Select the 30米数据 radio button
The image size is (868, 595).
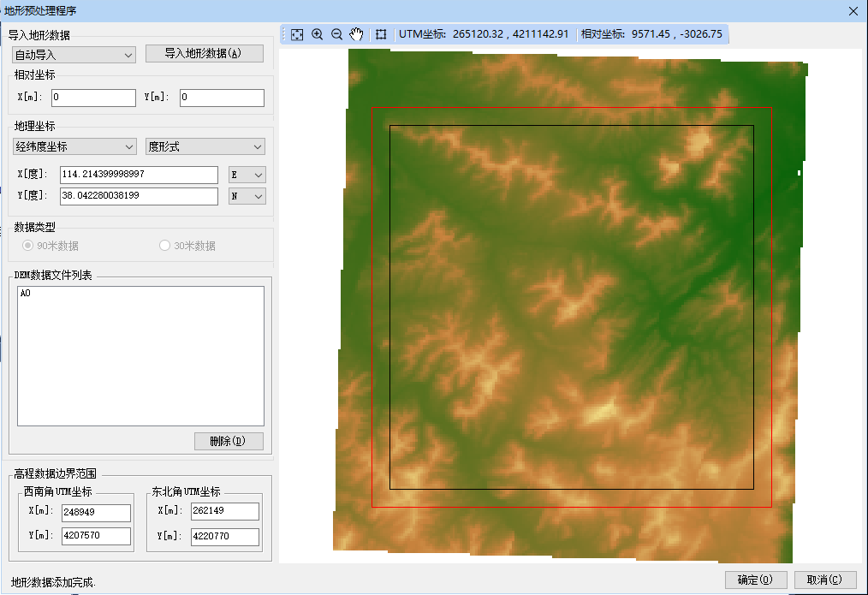coord(165,246)
